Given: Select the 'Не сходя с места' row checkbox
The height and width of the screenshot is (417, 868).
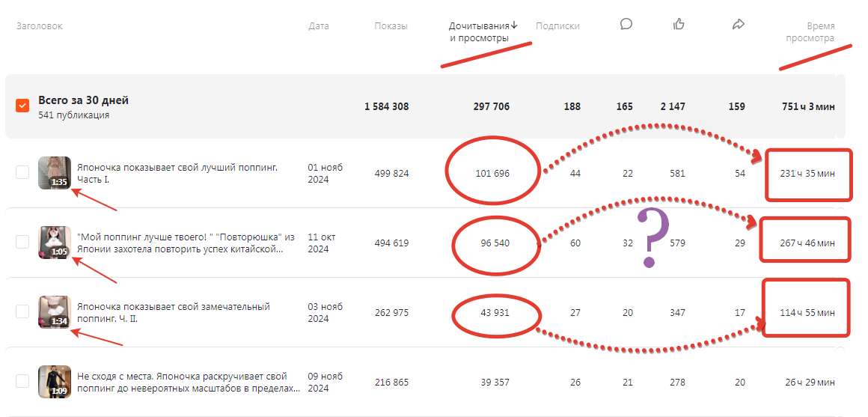Looking at the screenshot, I should click(x=22, y=381).
